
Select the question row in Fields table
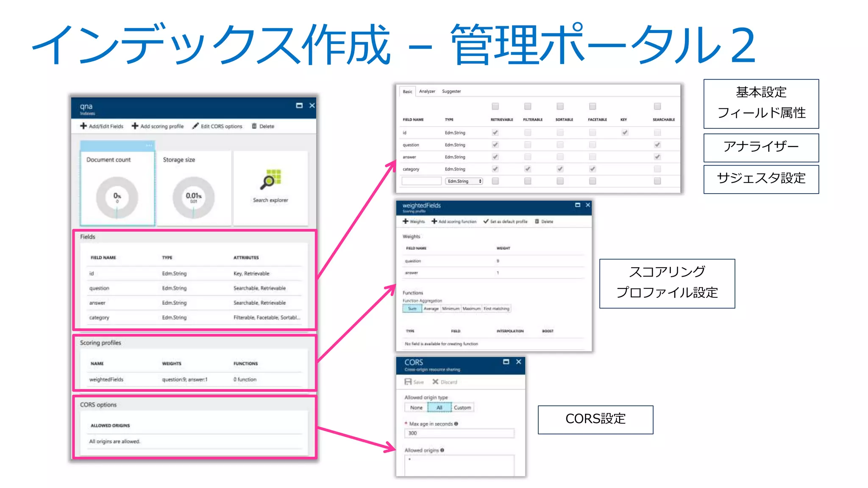tap(195, 288)
